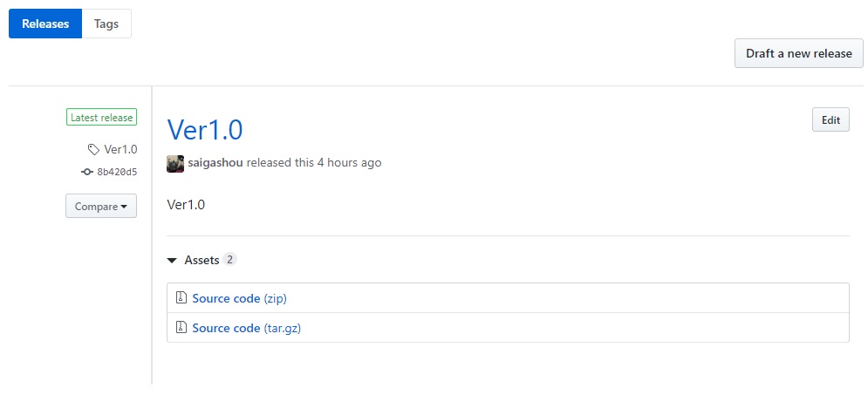
Task: Click the Latest release badge
Action: 101,118
